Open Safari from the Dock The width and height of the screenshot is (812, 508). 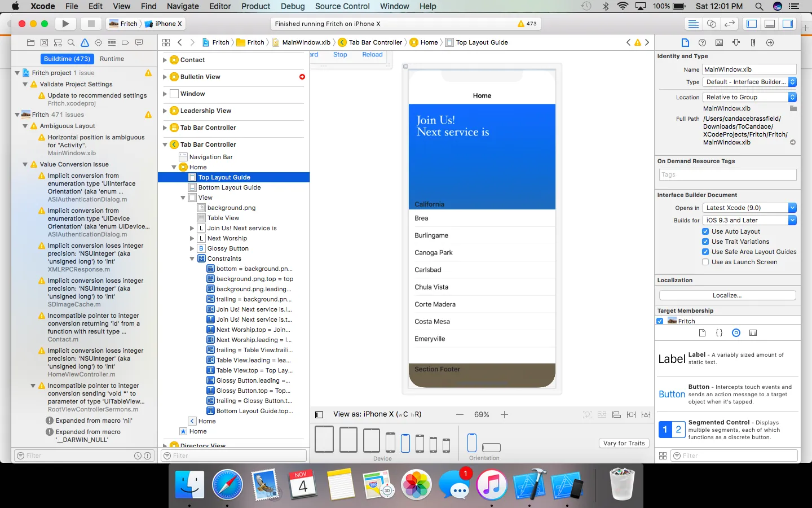point(227,484)
